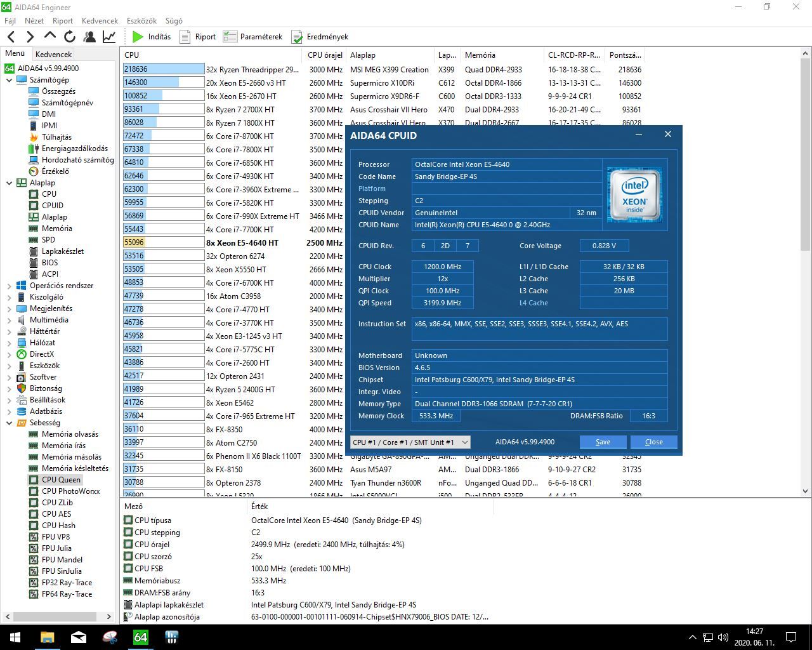Select CPU PhotoWorxx benchmark
The height and width of the screenshot is (650, 812).
pos(70,491)
